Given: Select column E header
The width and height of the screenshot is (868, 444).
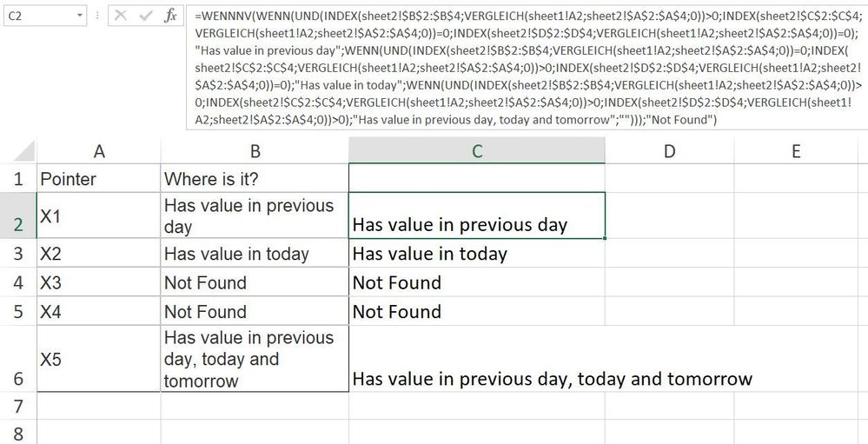Looking at the screenshot, I should (797, 151).
